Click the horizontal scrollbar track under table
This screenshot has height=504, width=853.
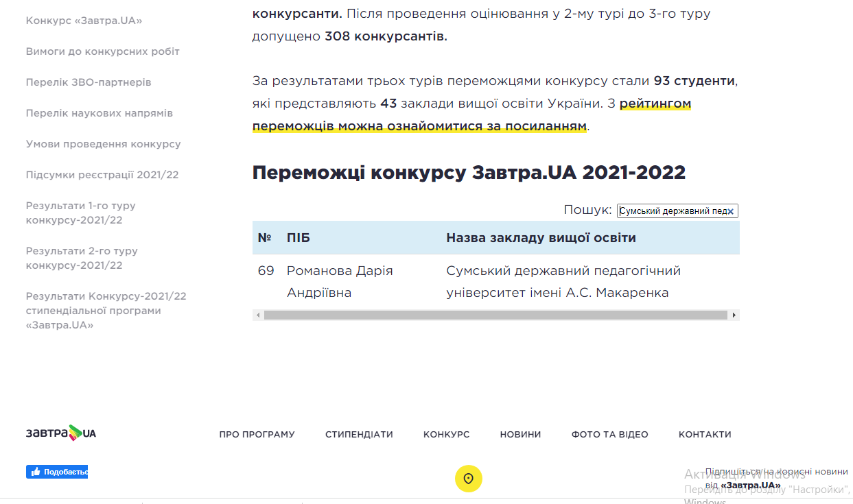point(494,315)
